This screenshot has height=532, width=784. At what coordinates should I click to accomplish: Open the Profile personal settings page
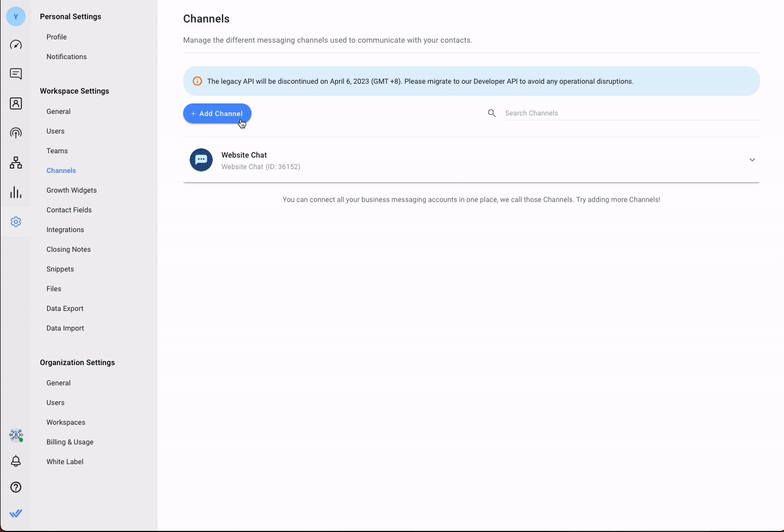[x=56, y=37]
